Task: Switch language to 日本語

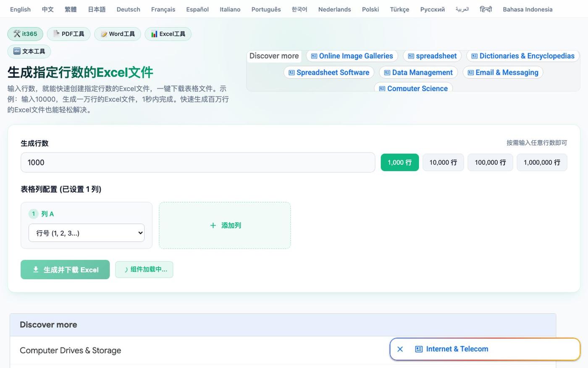Action: [x=97, y=9]
